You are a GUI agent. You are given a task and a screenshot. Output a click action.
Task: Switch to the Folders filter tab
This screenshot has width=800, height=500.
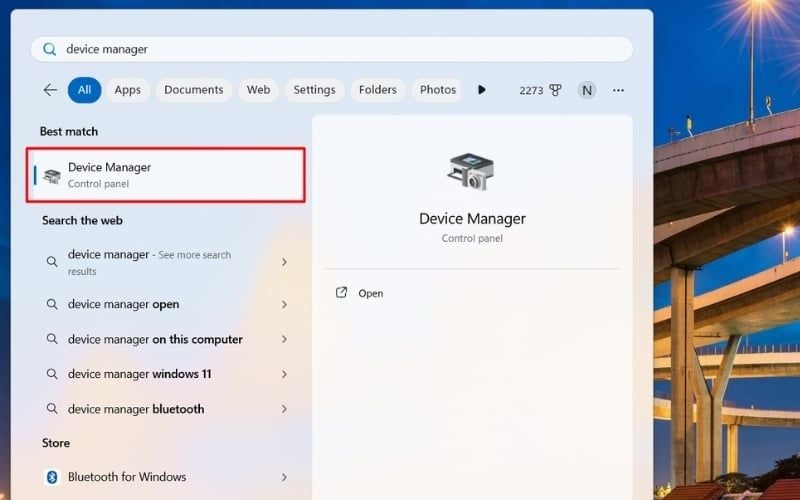[x=378, y=90]
